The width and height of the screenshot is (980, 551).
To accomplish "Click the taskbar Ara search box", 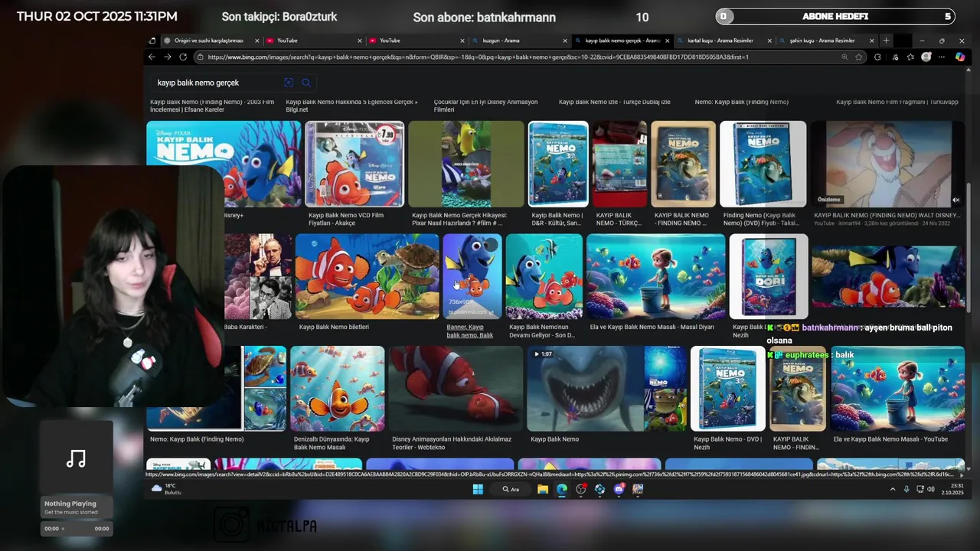I will coord(512,489).
